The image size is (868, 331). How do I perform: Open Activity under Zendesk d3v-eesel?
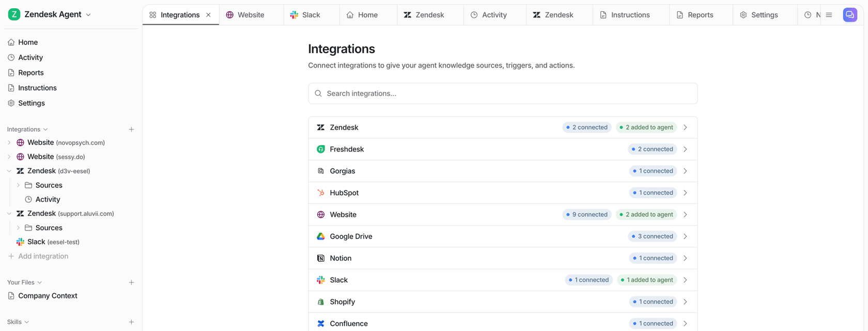[x=48, y=199]
